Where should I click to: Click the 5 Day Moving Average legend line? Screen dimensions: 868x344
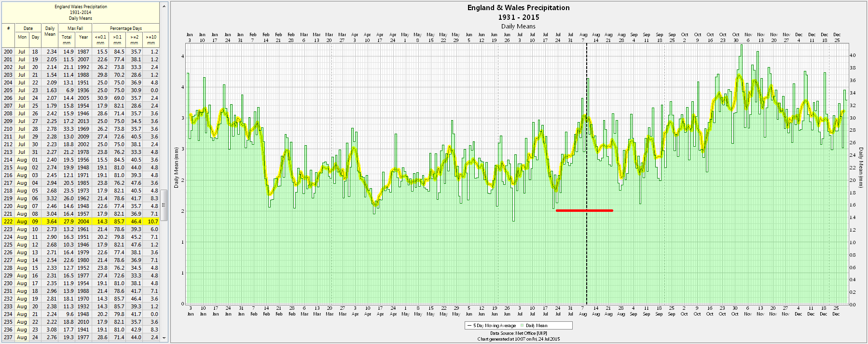coord(469,326)
